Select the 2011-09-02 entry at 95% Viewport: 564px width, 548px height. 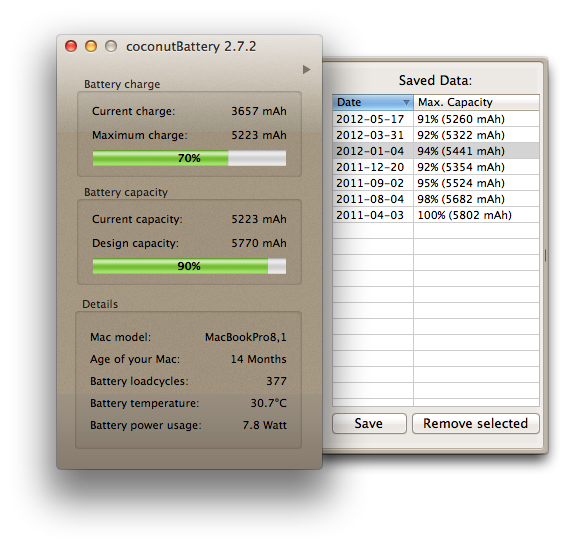(x=436, y=183)
